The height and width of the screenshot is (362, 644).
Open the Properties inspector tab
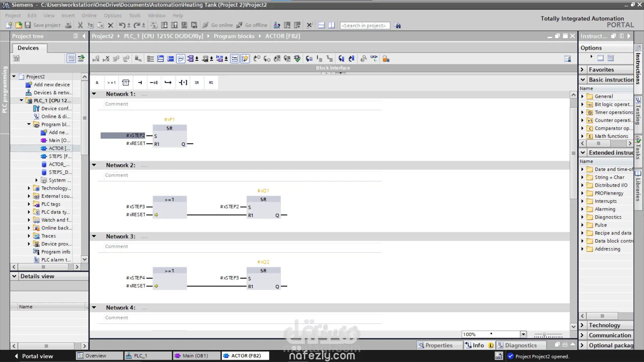pyautogui.click(x=439, y=345)
